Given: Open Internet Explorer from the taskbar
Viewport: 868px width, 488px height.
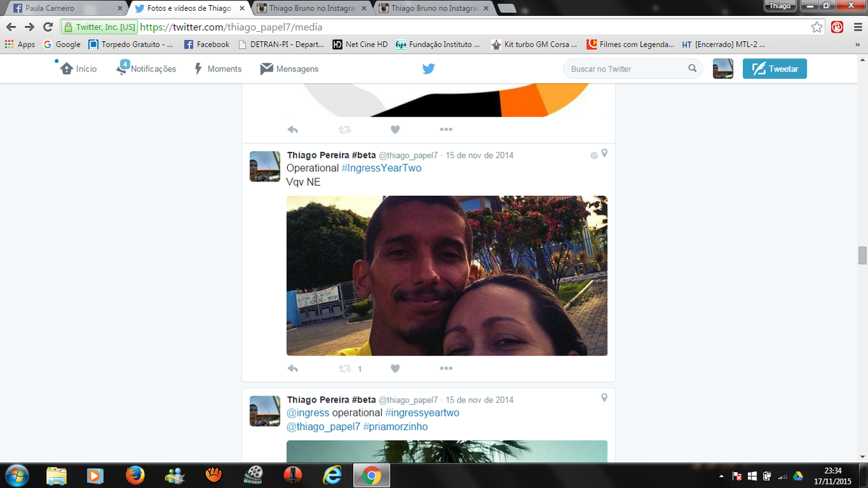Looking at the screenshot, I should tap(332, 475).
